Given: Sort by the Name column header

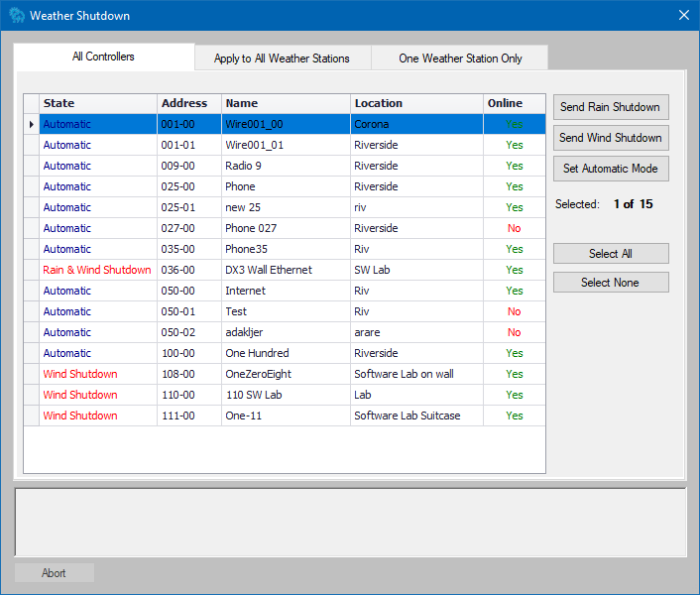Looking at the screenshot, I should point(286,103).
